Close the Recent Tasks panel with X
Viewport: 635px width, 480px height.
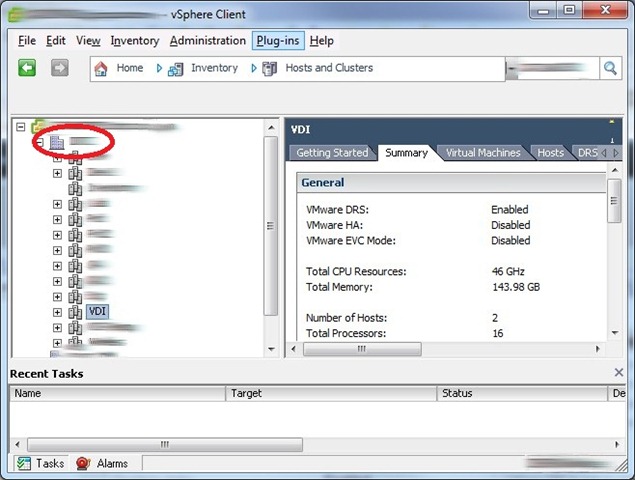click(x=618, y=372)
